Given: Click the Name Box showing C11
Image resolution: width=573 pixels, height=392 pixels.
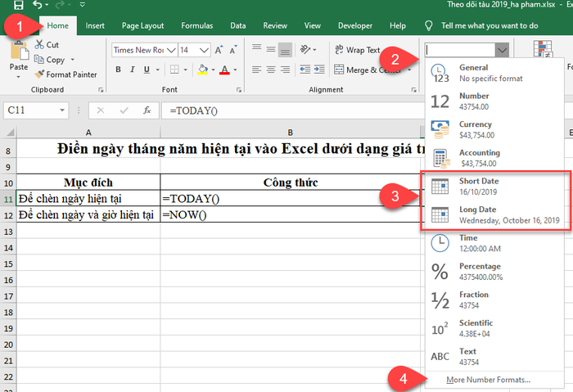Looking at the screenshot, I should pyautogui.click(x=36, y=110).
